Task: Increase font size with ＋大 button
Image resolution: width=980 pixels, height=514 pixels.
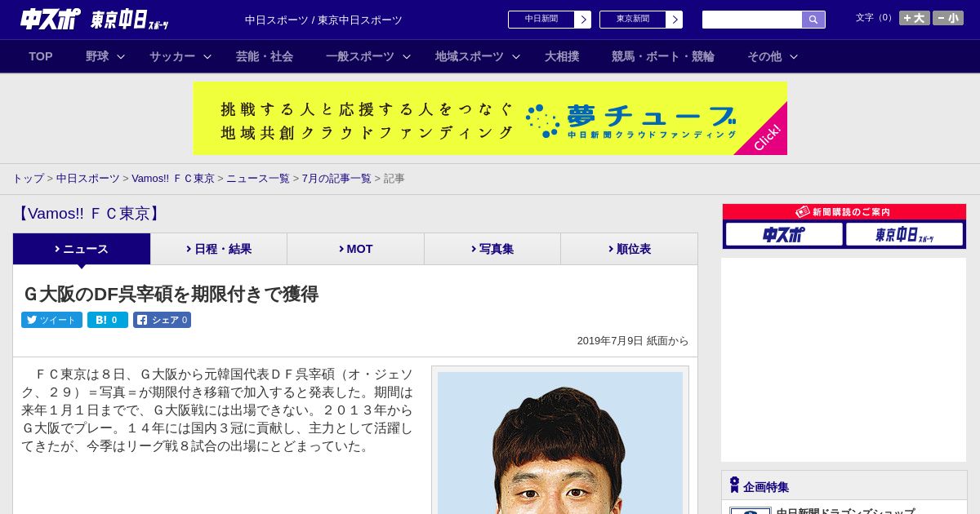Action: pyautogui.click(x=915, y=18)
